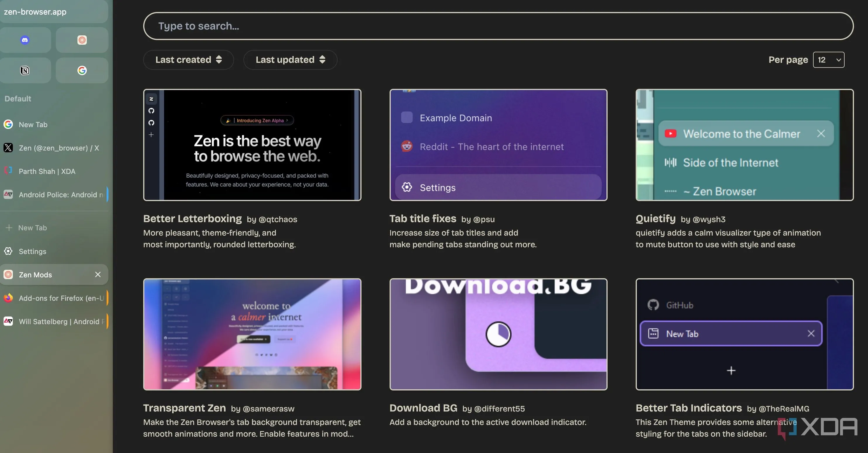Click the Firefox icon of Add-ons tab
The image size is (868, 453).
(x=8, y=298)
